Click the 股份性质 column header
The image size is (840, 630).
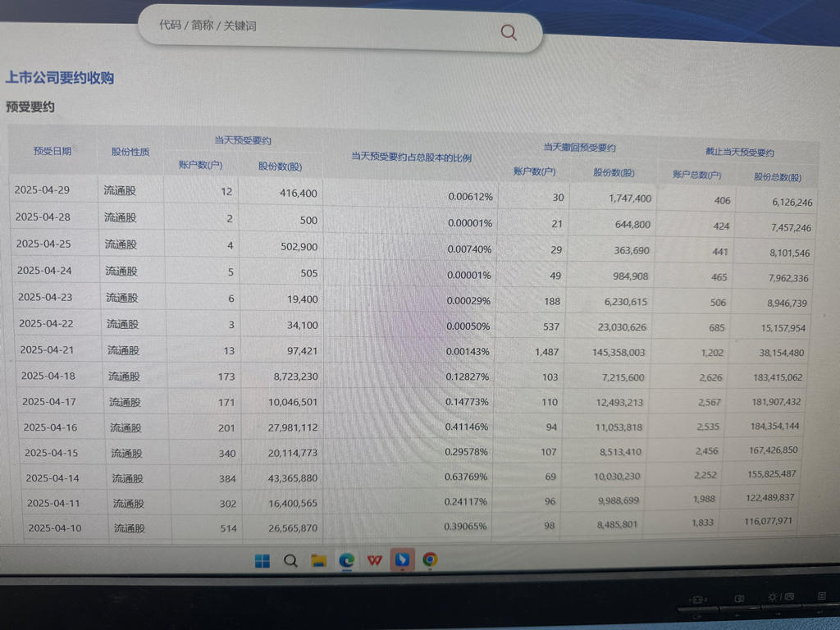(x=130, y=152)
